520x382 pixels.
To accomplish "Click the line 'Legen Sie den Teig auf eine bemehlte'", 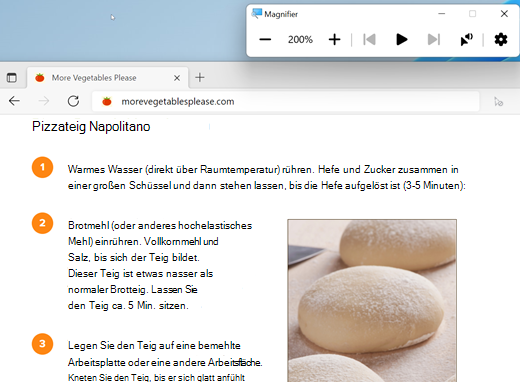I will coord(154,346).
